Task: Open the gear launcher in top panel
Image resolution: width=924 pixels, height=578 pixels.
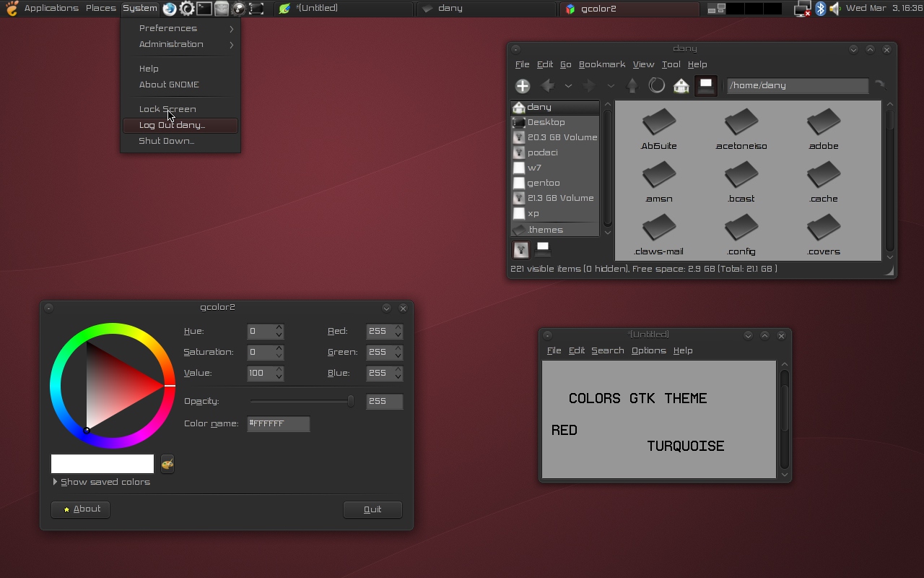Action: pos(187,9)
